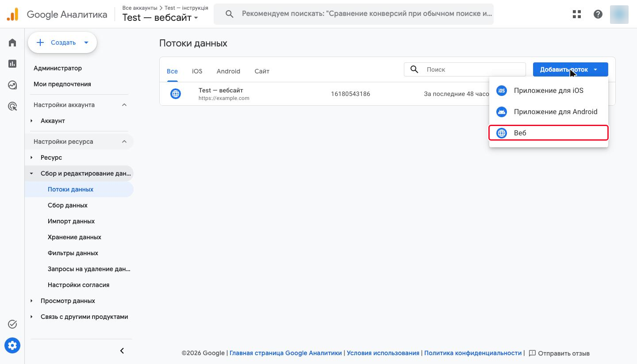637x364 pixels.
Task: Click the Поиск input field
Action: (464, 69)
